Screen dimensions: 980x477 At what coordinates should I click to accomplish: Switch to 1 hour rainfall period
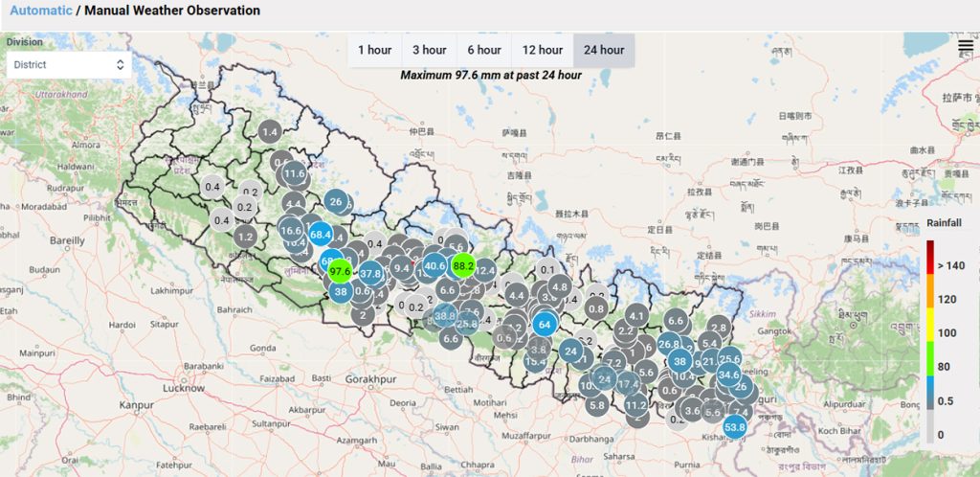[374, 50]
